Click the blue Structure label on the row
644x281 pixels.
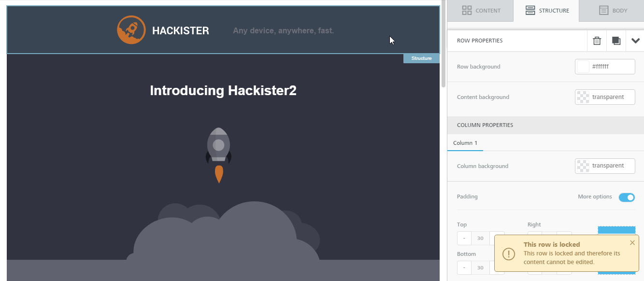click(421, 58)
